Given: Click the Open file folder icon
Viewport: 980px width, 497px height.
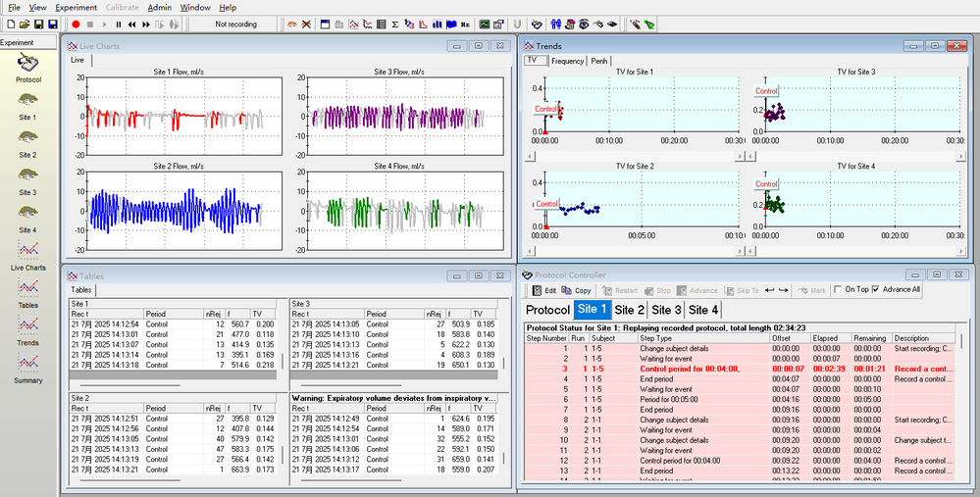Looking at the screenshot, I should click(25, 24).
